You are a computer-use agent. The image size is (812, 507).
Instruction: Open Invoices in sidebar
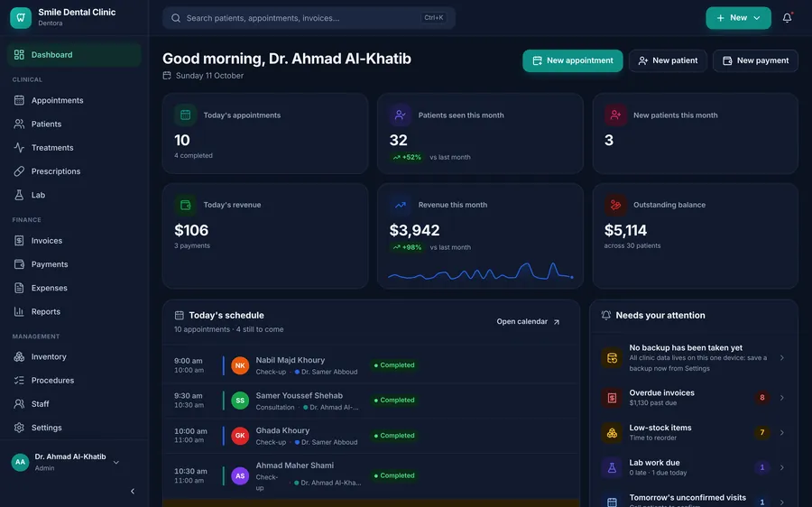coord(74,241)
